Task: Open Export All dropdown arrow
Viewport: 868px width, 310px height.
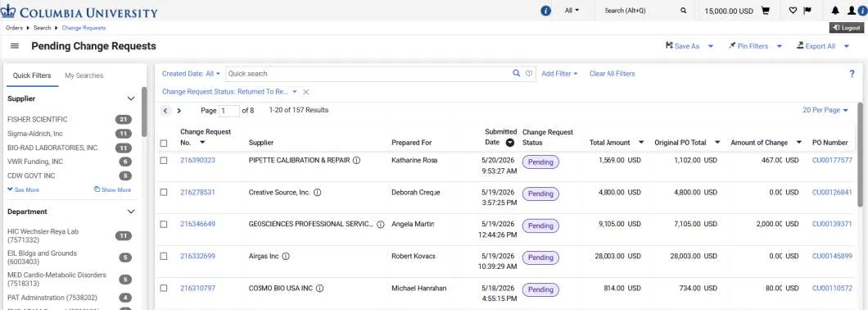Action: click(x=847, y=46)
